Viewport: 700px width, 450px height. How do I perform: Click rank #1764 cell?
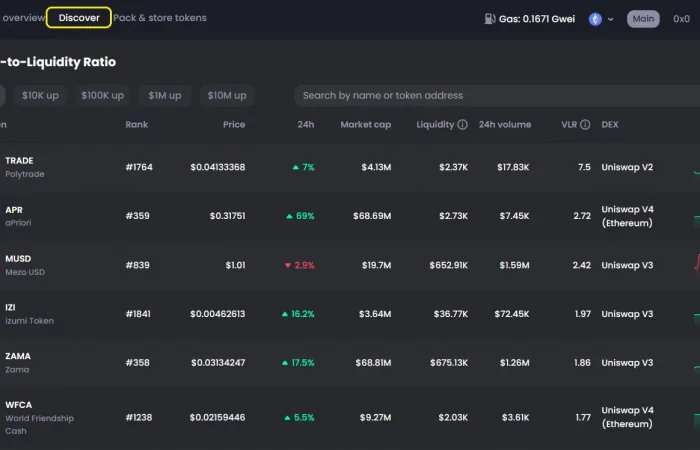coord(139,167)
